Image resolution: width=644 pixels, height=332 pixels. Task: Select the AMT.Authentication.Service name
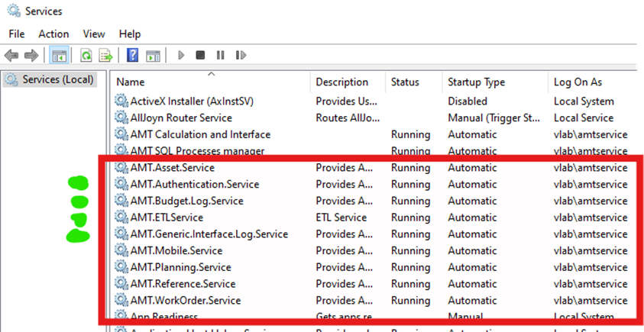tap(195, 184)
